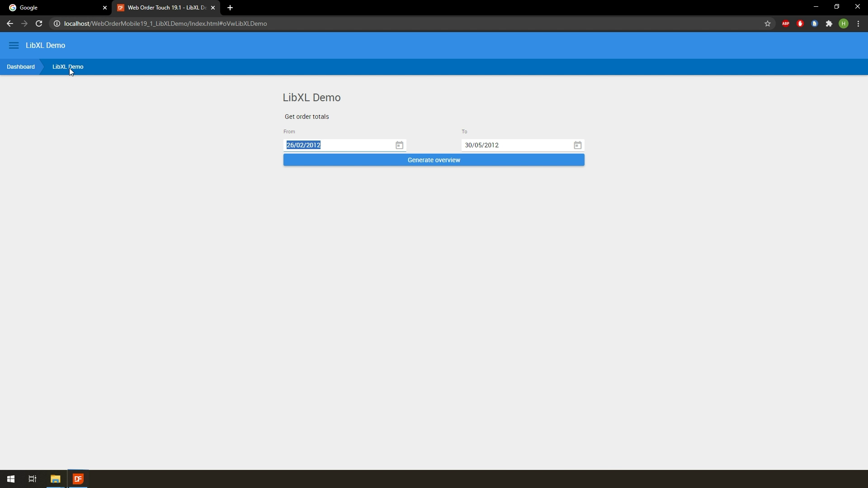Click the Generate overview button
The image size is (868, 488).
434,160
